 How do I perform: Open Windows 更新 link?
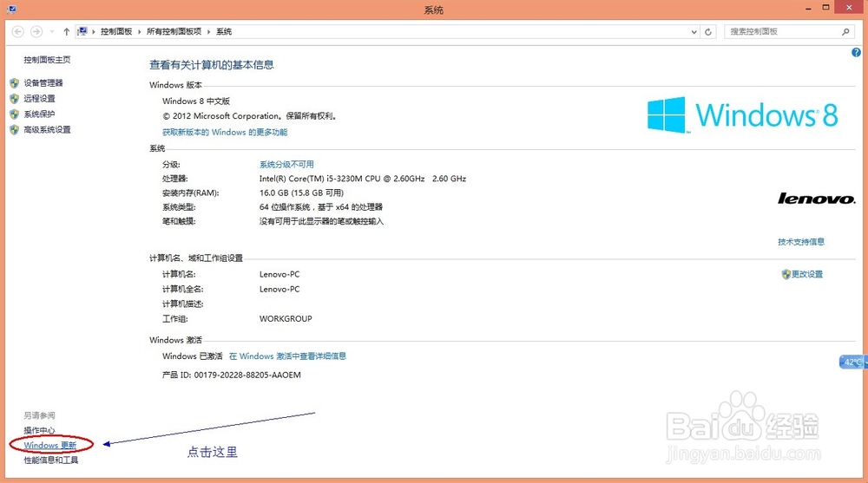[49, 446]
